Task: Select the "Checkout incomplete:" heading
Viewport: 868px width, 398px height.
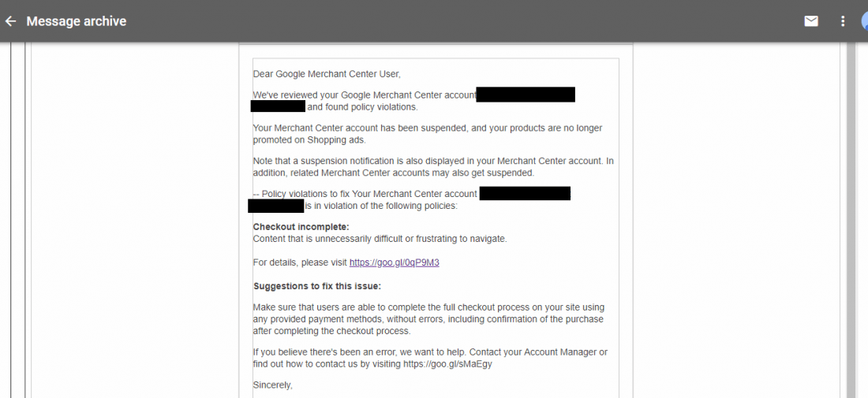Action: pos(301,227)
